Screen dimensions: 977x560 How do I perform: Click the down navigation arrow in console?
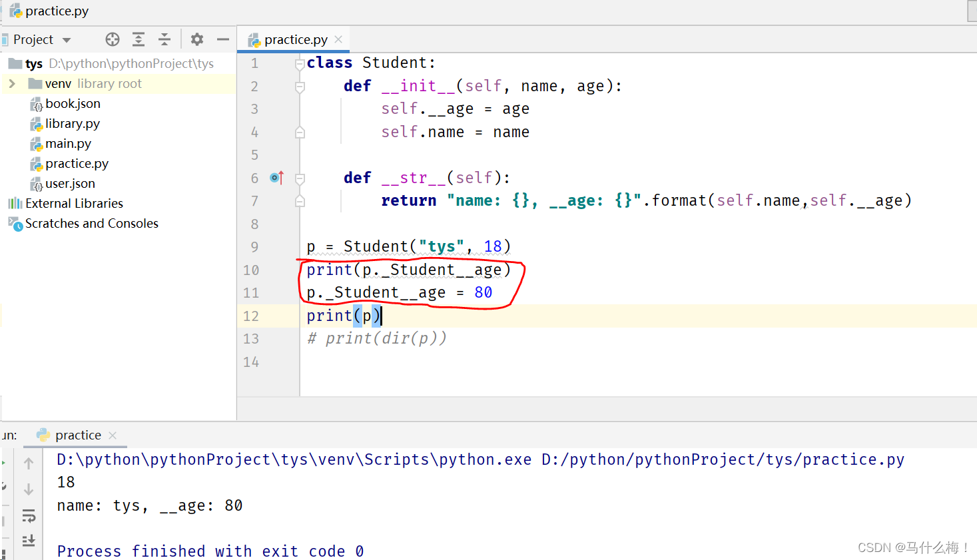pyautogui.click(x=28, y=489)
